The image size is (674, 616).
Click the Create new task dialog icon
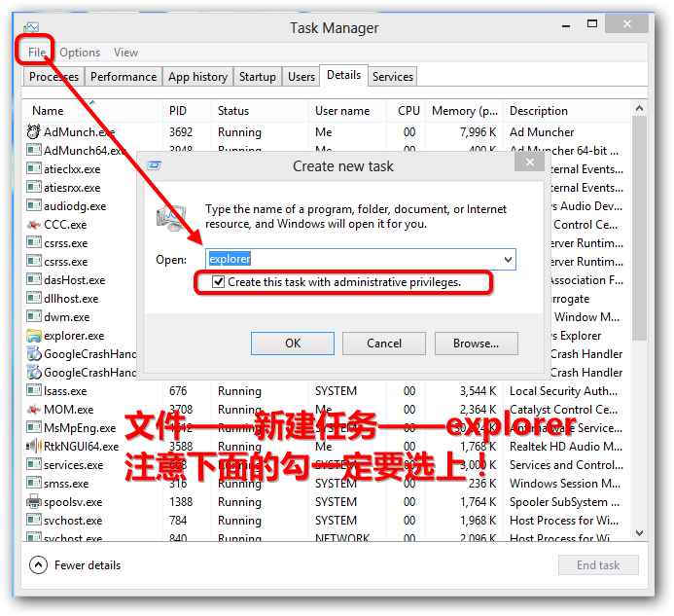(154, 165)
